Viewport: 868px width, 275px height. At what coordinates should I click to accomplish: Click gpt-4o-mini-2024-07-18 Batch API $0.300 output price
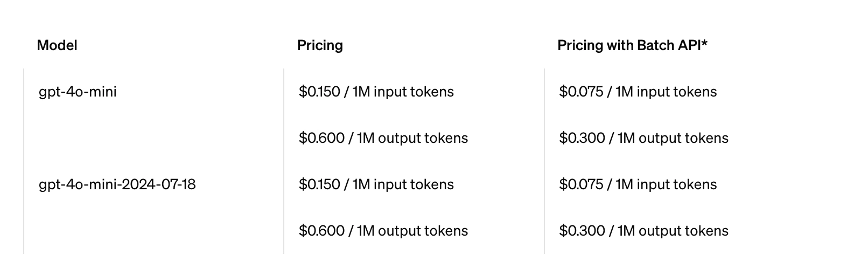click(x=582, y=231)
